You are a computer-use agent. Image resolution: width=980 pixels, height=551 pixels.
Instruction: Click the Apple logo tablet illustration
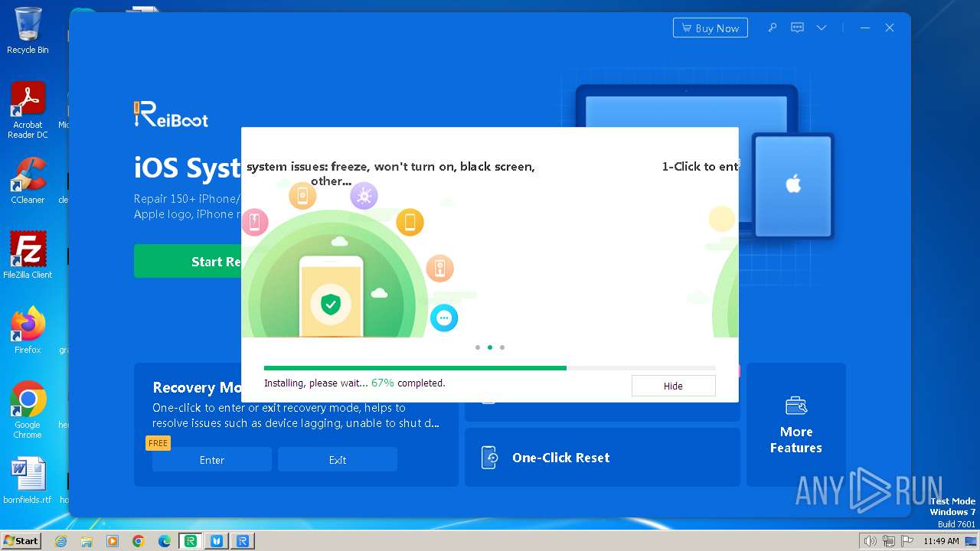click(793, 184)
